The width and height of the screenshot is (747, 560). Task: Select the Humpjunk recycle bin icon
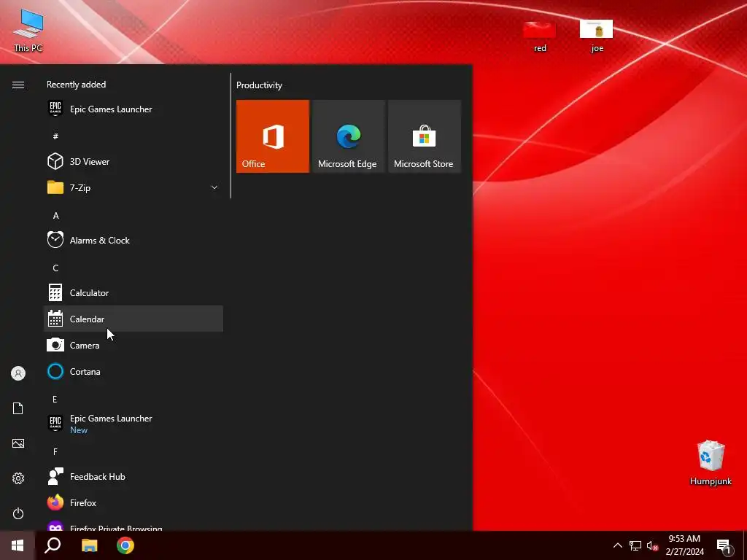pyautogui.click(x=711, y=463)
